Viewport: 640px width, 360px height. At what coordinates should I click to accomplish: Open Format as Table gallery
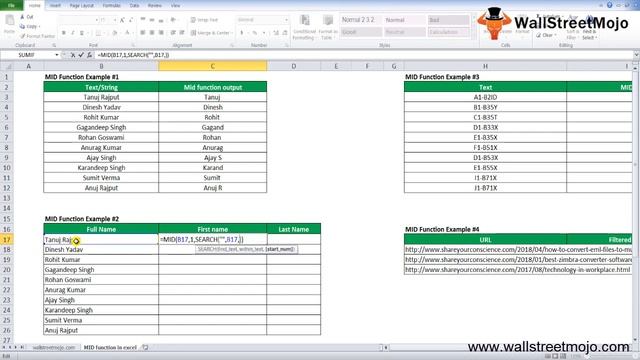[328, 27]
